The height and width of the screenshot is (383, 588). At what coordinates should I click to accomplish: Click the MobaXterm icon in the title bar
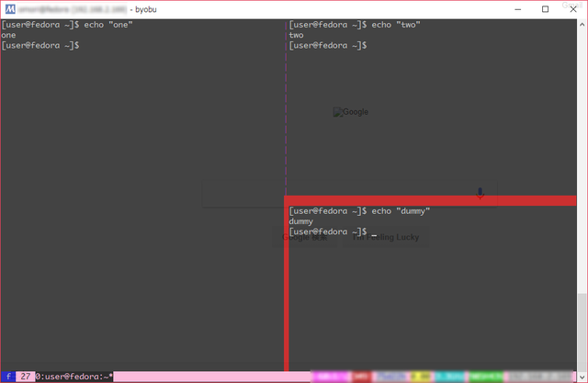(x=10, y=9)
